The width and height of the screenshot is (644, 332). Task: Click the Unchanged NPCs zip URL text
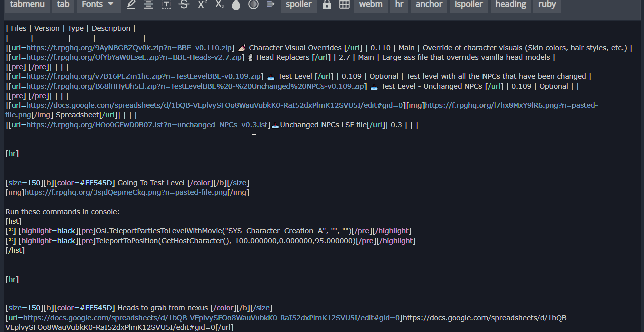196,86
